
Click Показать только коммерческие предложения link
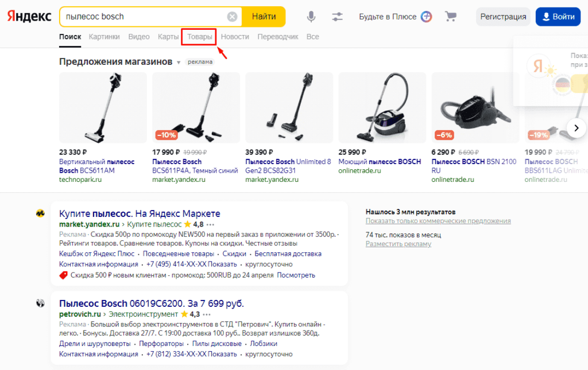[438, 221]
